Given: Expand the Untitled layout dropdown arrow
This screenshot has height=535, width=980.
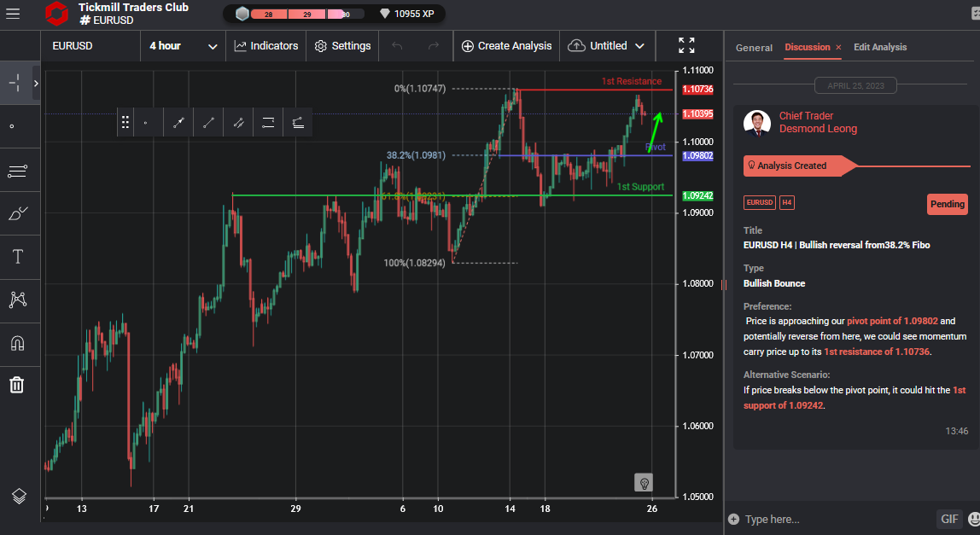Looking at the screenshot, I should pyautogui.click(x=639, y=46).
